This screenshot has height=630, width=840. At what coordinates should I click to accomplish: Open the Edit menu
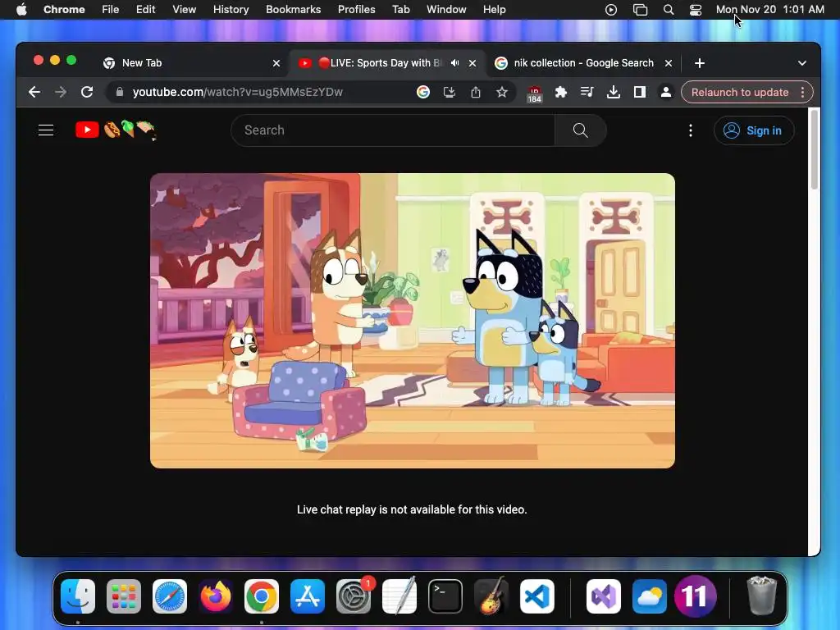click(146, 10)
